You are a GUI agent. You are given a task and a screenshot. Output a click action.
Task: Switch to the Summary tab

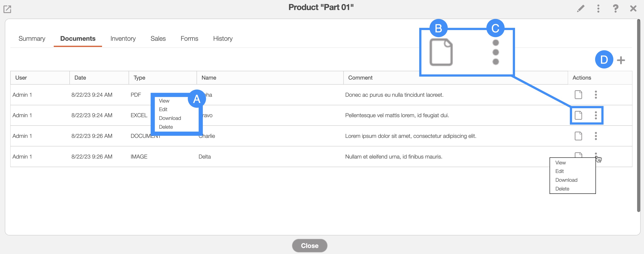click(32, 39)
